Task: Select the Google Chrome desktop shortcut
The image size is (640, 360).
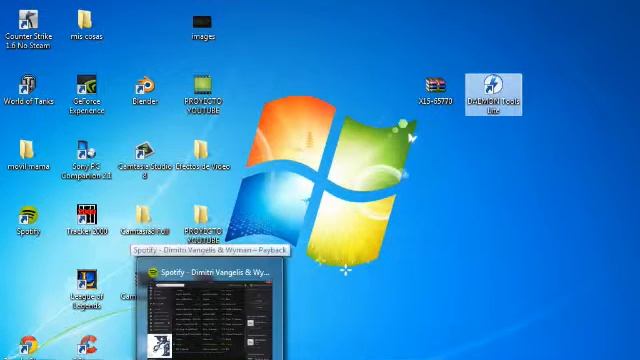Action: (28, 348)
